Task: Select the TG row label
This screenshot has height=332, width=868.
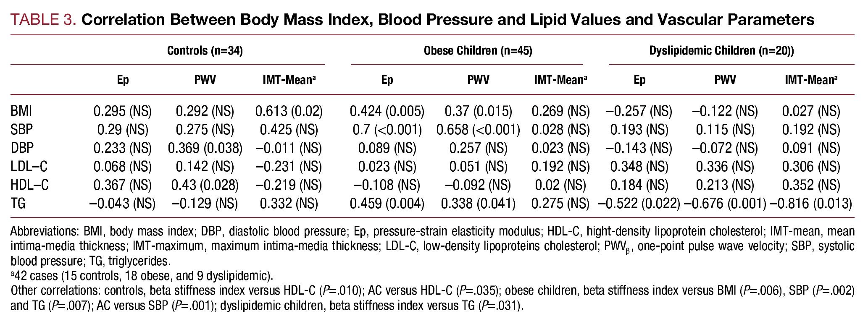Action: [18, 204]
